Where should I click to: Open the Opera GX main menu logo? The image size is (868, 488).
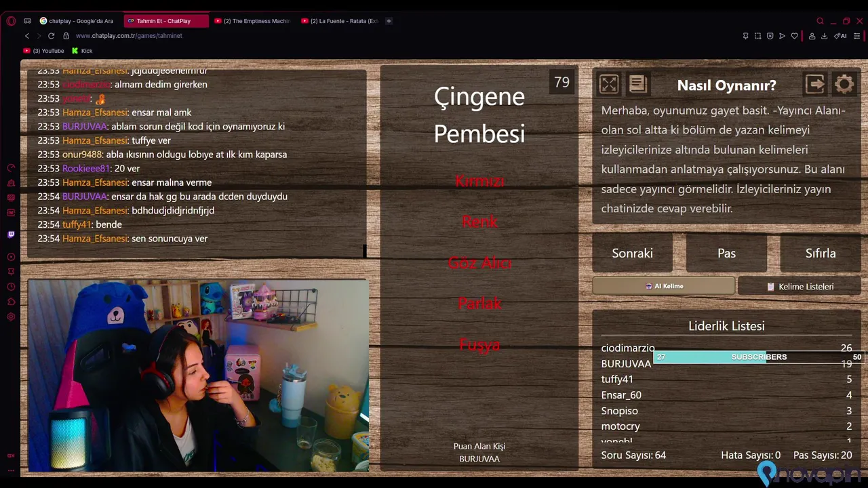(11, 21)
